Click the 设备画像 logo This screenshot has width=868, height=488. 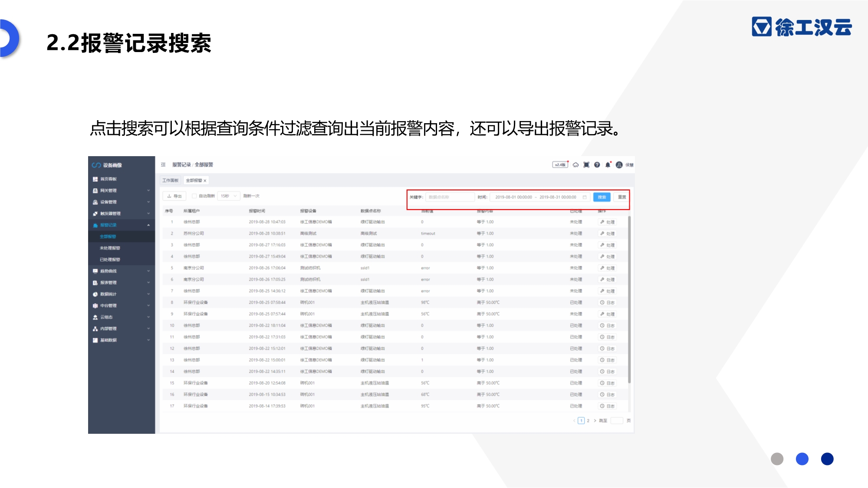(x=107, y=165)
